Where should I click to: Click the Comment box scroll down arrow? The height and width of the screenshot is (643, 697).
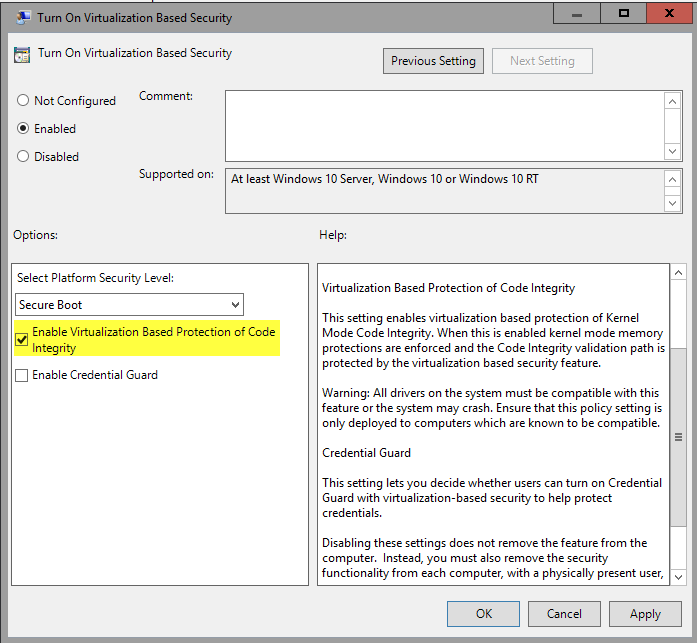coord(673,151)
